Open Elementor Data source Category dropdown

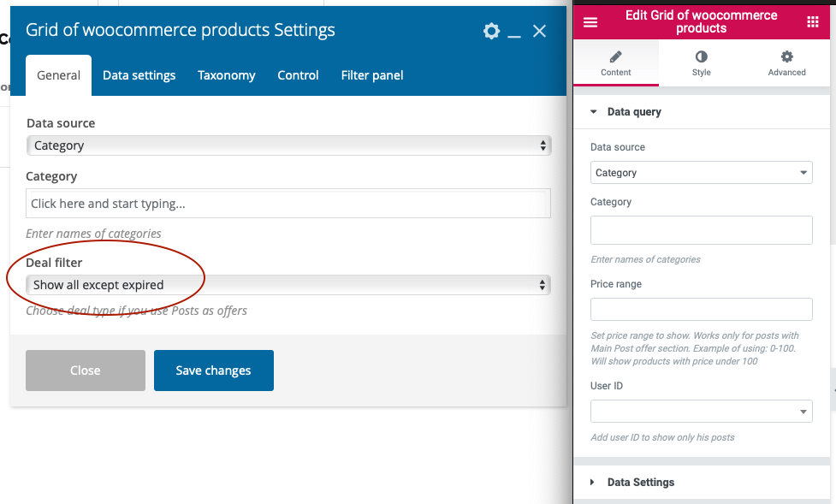(x=701, y=173)
